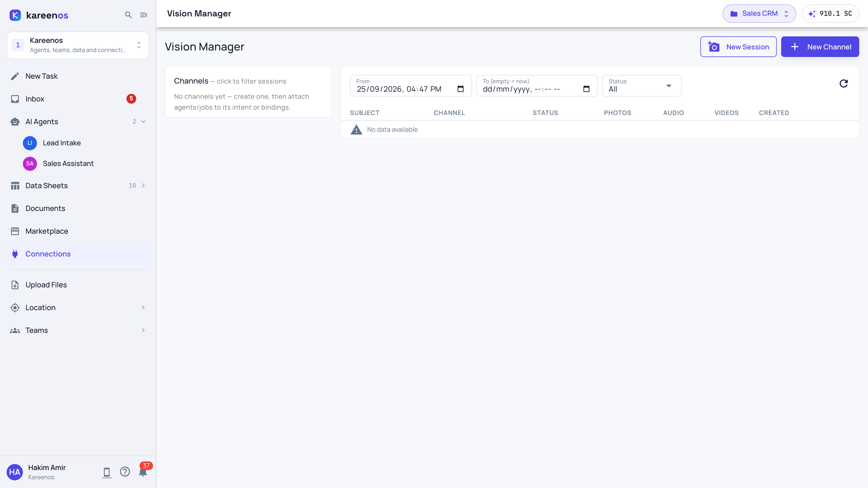Click Hakim Amir profile name
Viewport: 868px width, 488px height.
[x=47, y=468]
